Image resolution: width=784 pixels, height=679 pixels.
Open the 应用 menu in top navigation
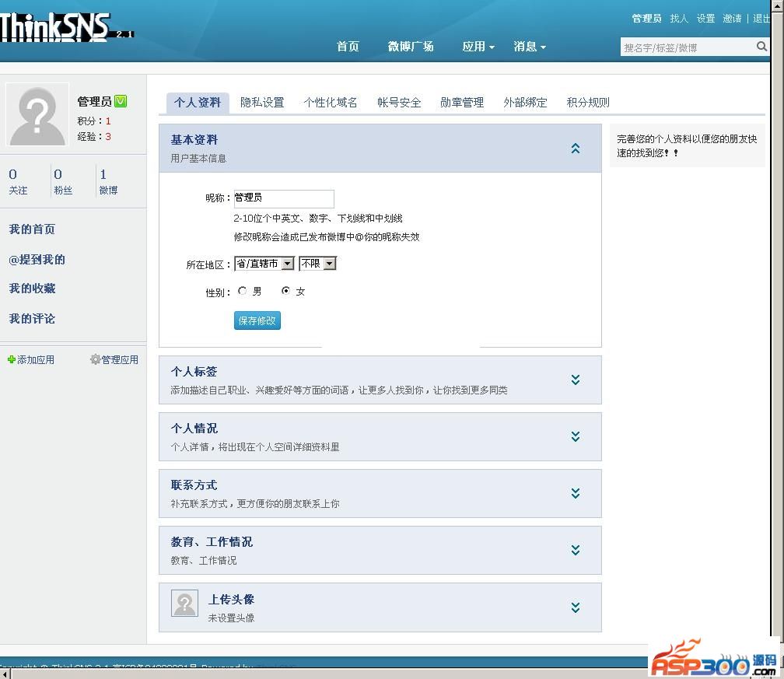click(x=478, y=47)
